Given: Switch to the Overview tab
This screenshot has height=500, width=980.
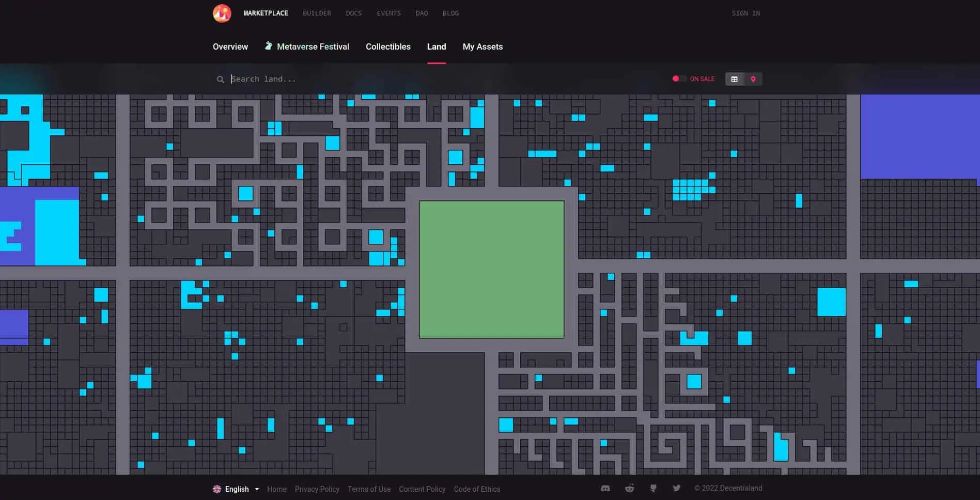Looking at the screenshot, I should coord(230,46).
